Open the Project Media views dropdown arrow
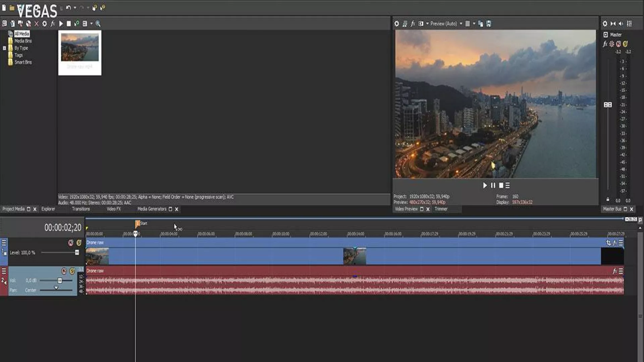The width and height of the screenshot is (644, 362). click(x=91, y=23)
